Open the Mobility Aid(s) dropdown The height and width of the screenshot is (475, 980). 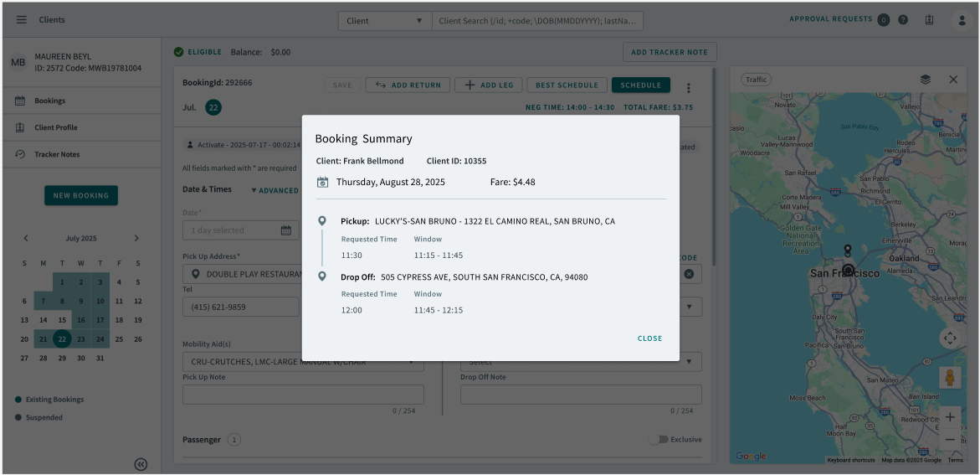tap(303, 362)
